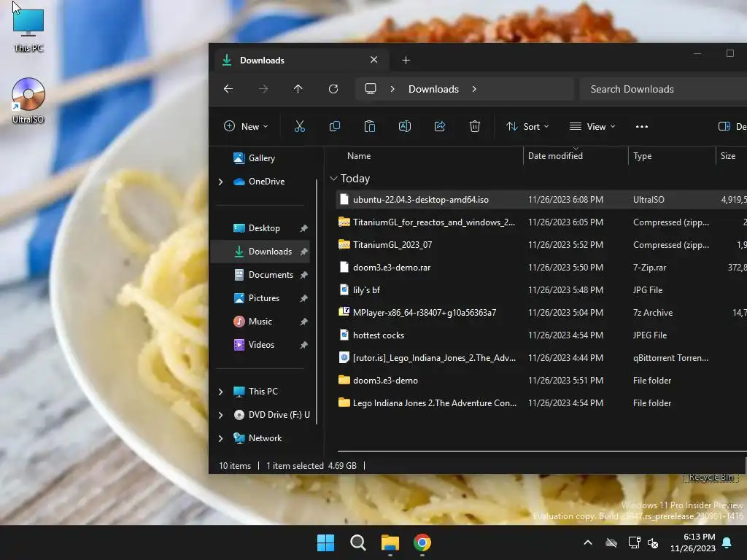747x560 pixels.
Task: Sort by the Size column header
Action: pyautogui.click(x=728, y=156)
